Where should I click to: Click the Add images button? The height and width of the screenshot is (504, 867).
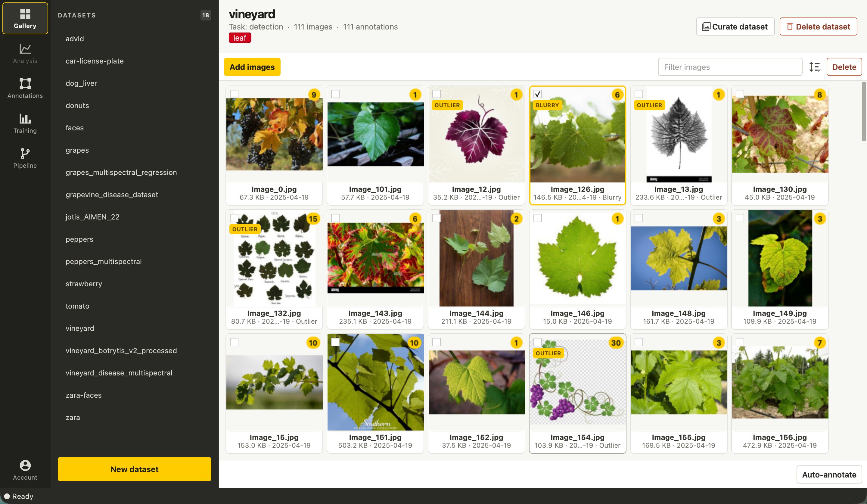click(x=252, y=67)
